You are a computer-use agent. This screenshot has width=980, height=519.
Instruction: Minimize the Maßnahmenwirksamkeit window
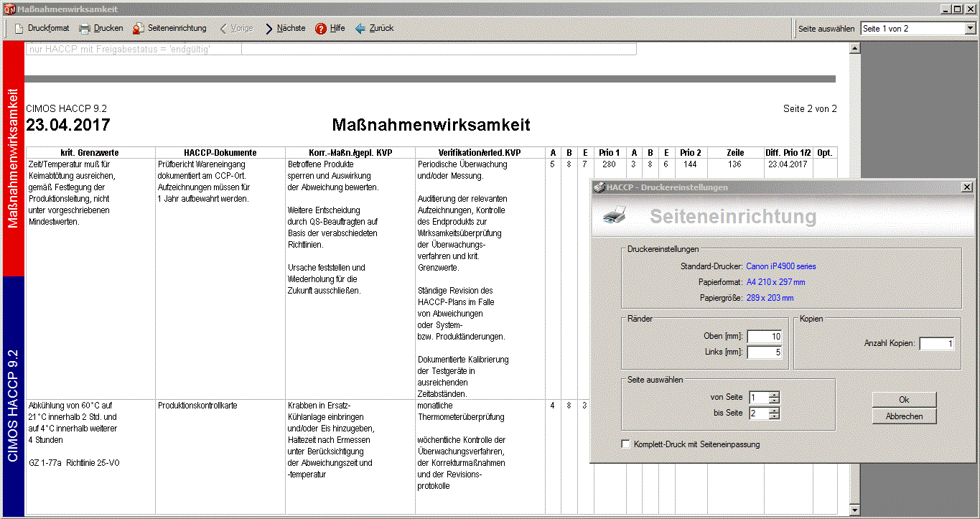pos(947,9)
